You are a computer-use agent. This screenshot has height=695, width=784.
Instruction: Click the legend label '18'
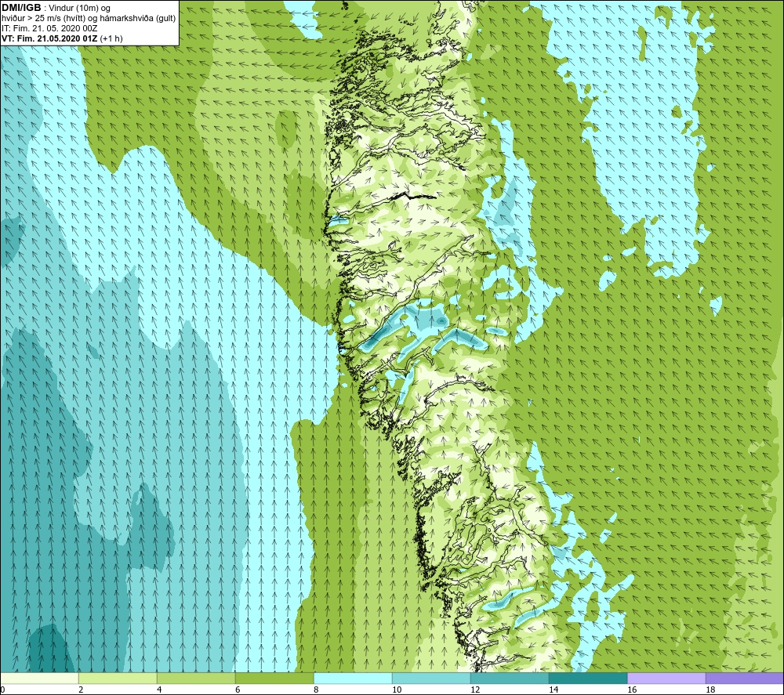point(710,690)
